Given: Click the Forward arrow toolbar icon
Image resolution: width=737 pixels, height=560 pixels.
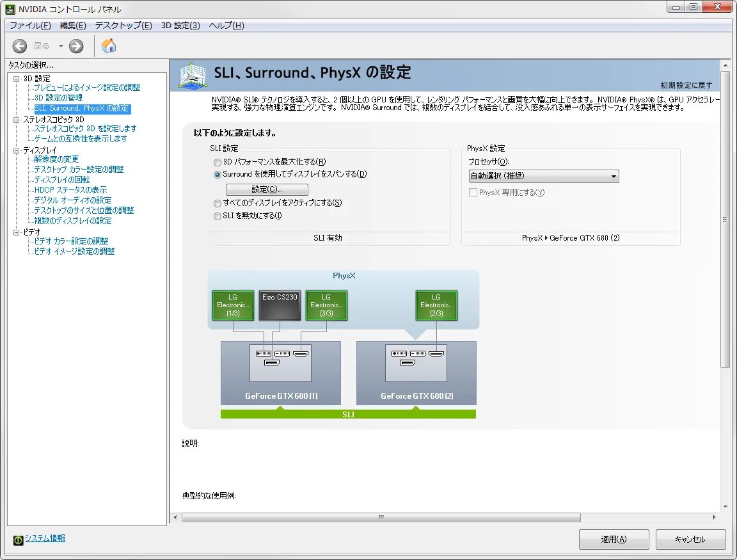Looking at the screenshot, I should tap(76, 46).
